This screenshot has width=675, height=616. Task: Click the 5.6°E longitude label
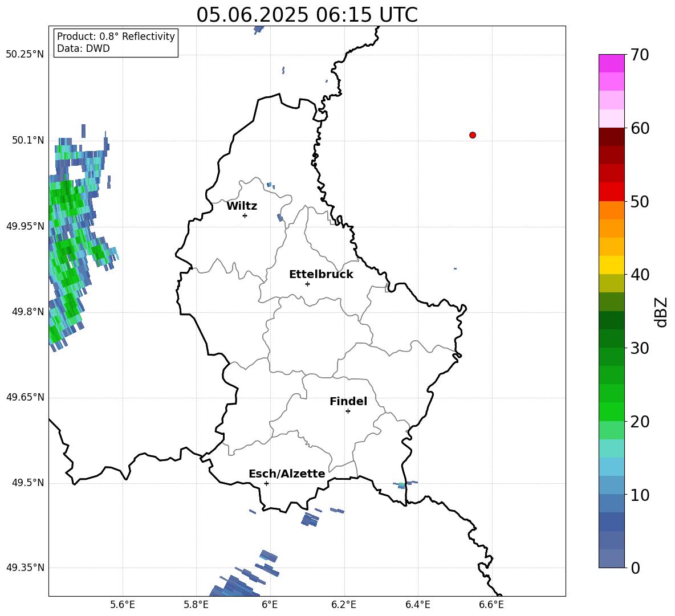pyautogui.click(x=123, y=605)
